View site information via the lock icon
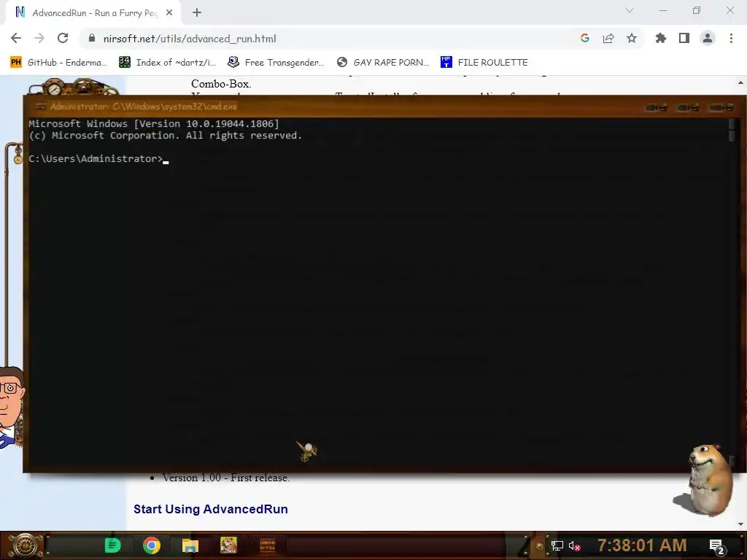Image resolution: width=747 pixels, height=560 pixels. coord(92,38)
